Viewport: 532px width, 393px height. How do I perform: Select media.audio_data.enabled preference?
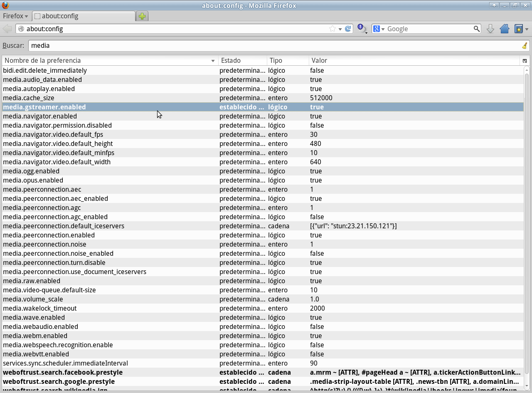click(263, 79)
